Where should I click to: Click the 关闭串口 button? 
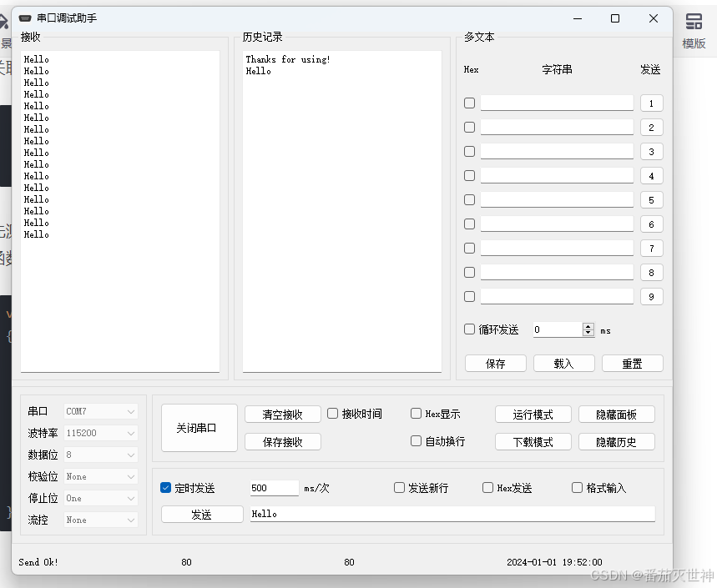[199, 428]
